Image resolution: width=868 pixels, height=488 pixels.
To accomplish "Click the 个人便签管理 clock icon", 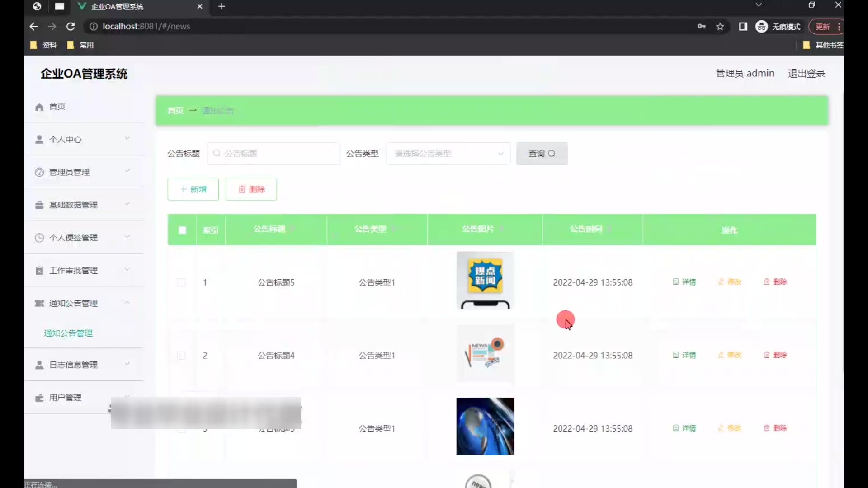I will click(x=39, y=238).
